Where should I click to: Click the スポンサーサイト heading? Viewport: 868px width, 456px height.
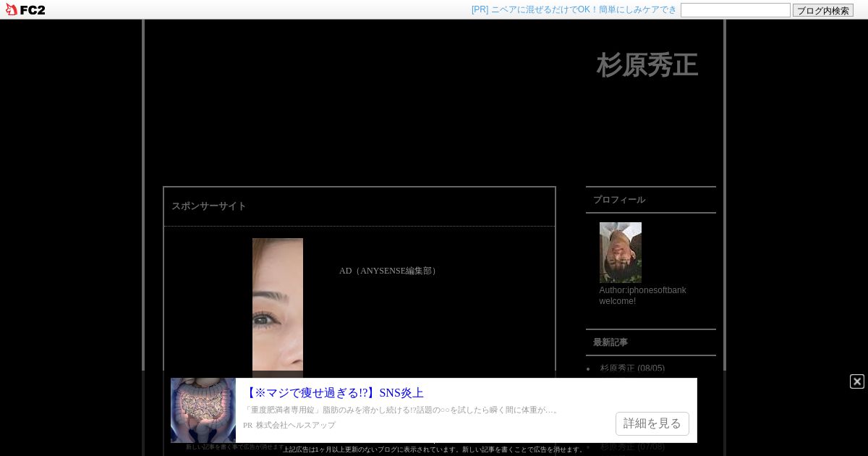pos(209,206)
